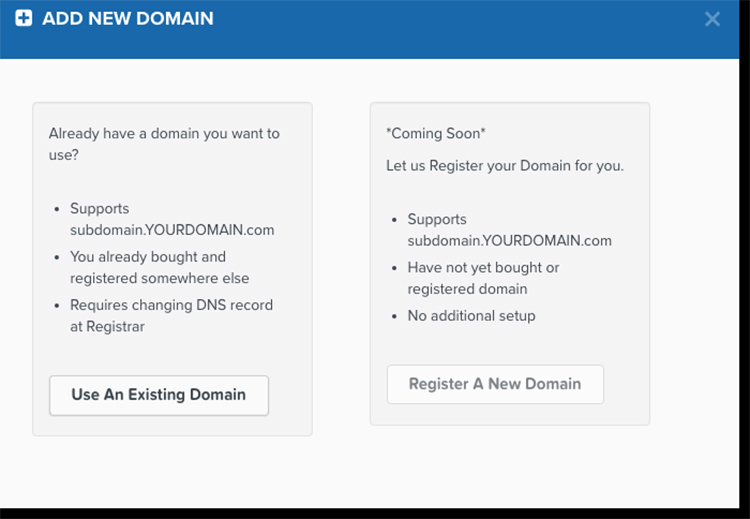Click the plus icon beside Add New Domain
This screenshot has height=519, width=750.
24,18
